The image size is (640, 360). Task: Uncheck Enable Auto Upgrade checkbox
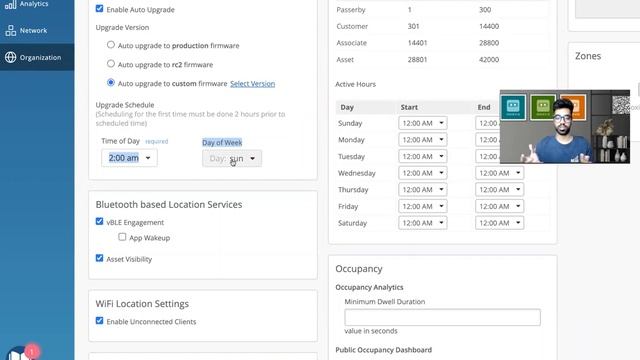click(x=99, y=9)
